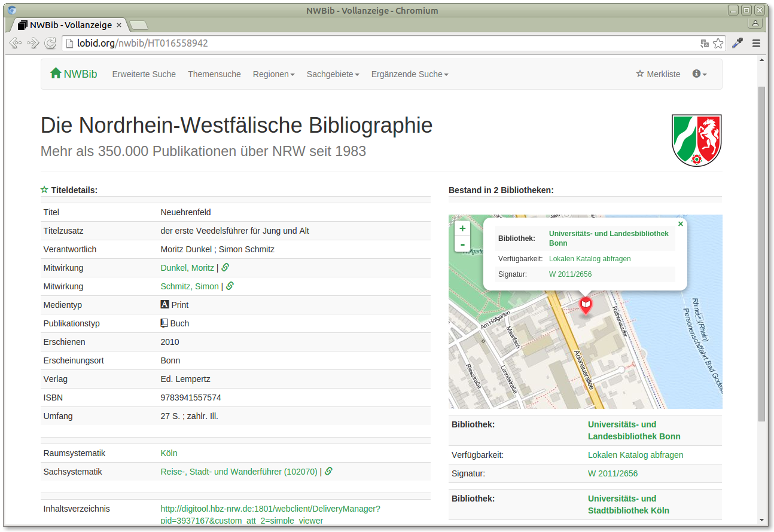Open link icon beside Schmitz, Simon
This screenshot has height=532, width=774.
point(230,286)
